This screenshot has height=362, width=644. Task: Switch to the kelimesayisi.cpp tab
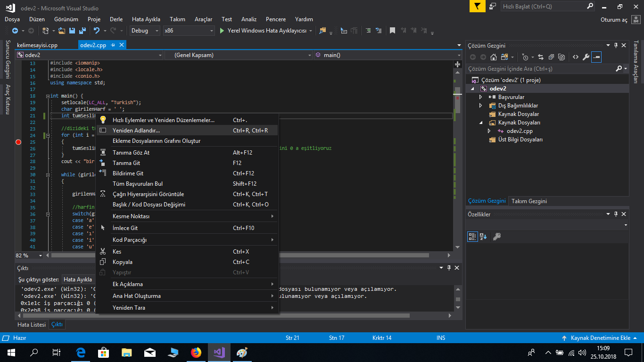point(37,45)
